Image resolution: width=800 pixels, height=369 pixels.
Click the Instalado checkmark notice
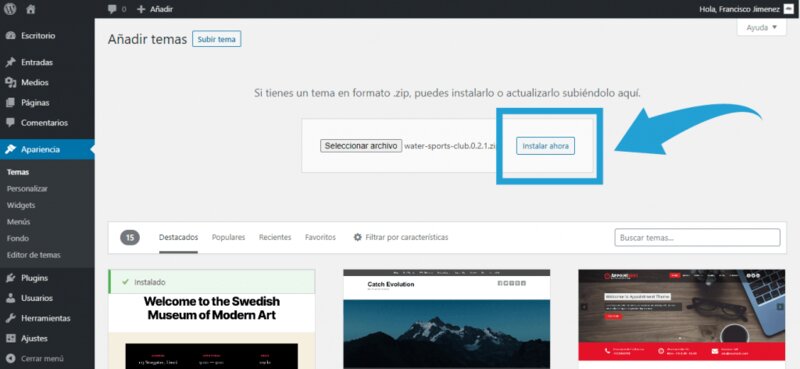[212, 282]
